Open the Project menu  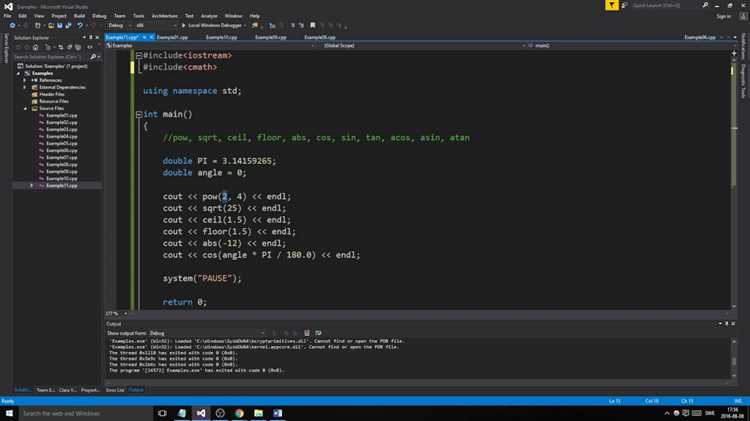pyautogui.click(x=59, y=16)
